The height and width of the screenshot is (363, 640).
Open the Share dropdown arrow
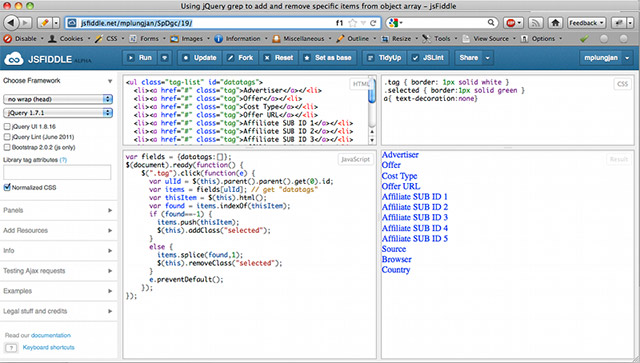487,58
